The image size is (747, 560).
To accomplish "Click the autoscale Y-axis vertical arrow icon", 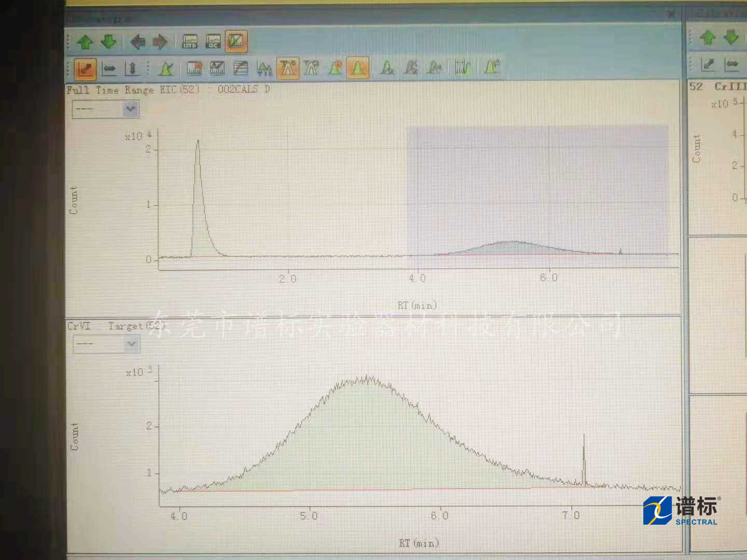I will pos(132,68).
